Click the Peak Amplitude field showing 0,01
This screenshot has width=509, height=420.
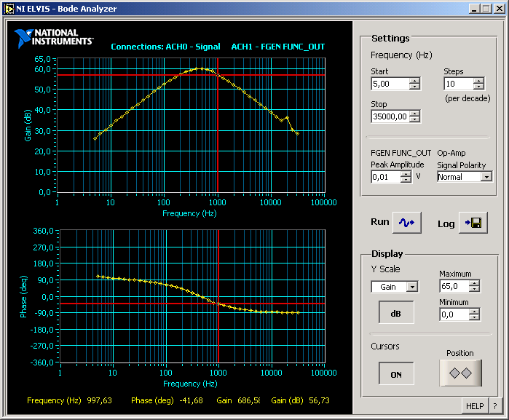pos(386,177)
